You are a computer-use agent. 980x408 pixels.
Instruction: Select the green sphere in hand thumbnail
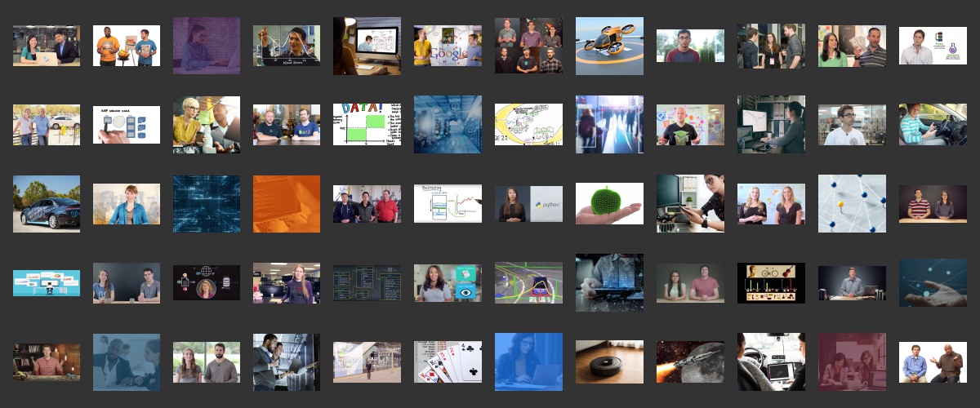609,203
